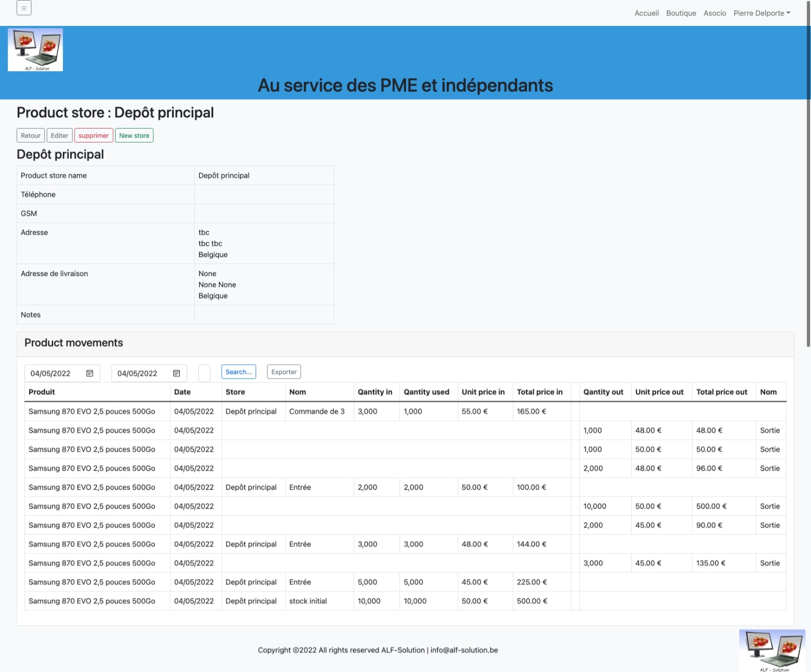Click the copyright footer text
Image resolution: width=811 pixels, height=672 pixels.
pos(378,650)
